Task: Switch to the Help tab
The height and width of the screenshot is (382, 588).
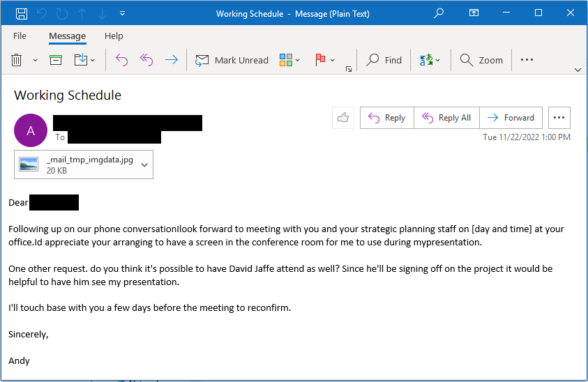Action: (x=114, y=36)
